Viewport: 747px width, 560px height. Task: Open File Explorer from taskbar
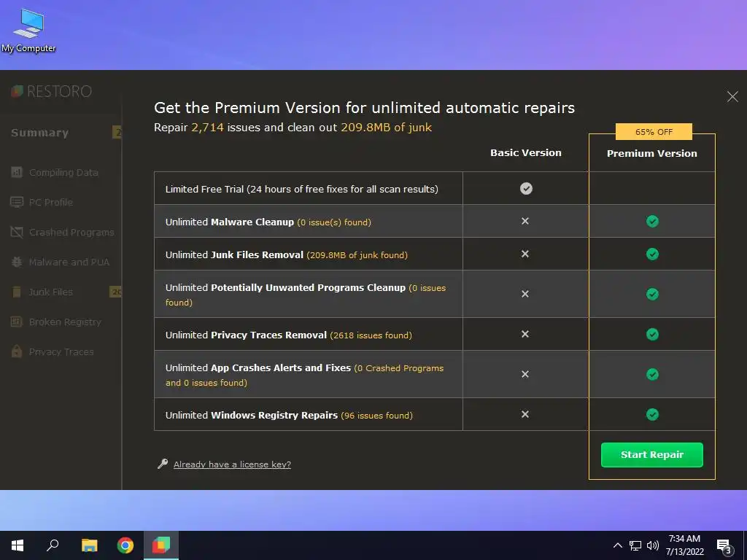89,545
